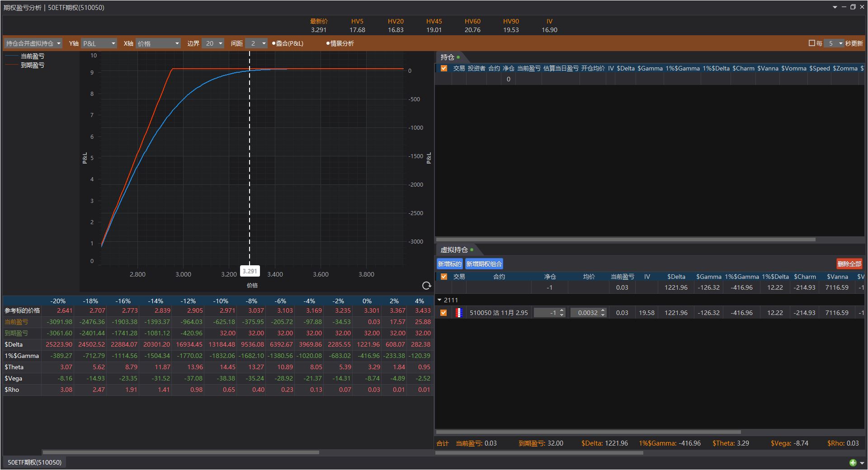Screen dimensions: 868x470
Task: Toggle the 持仓 table header checkbox
Action: click(x=443, y=68)
